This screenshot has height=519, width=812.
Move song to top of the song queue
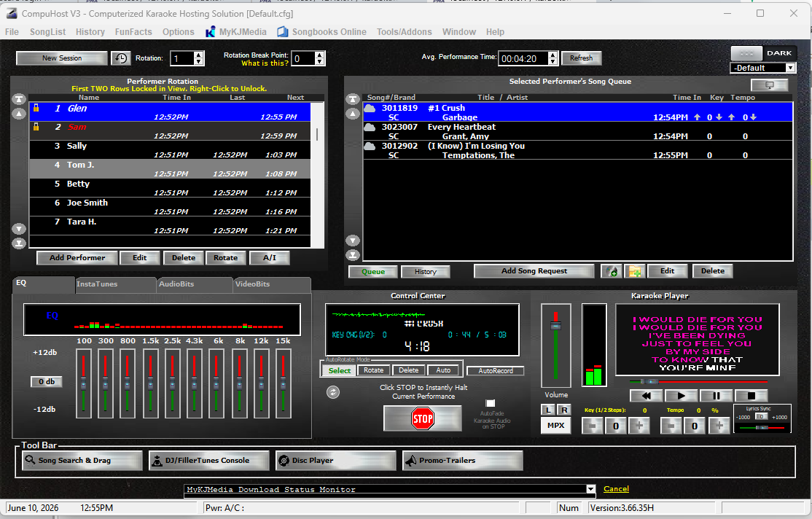353,99
